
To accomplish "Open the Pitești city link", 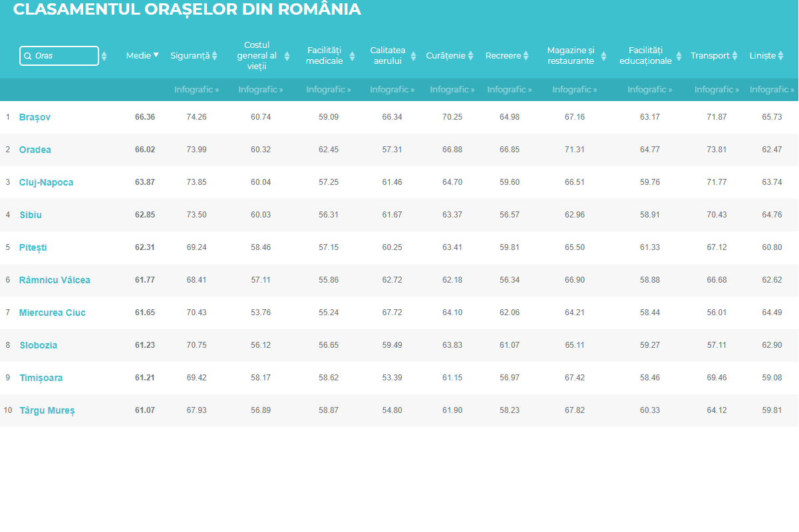I will (x=33, y=247).
